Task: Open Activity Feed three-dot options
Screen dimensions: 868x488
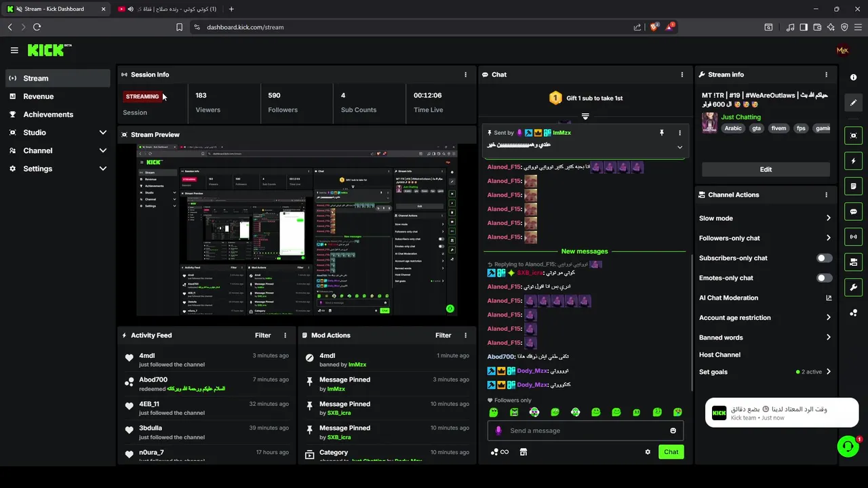Action: pyautogui.click(x=285, y=335)
